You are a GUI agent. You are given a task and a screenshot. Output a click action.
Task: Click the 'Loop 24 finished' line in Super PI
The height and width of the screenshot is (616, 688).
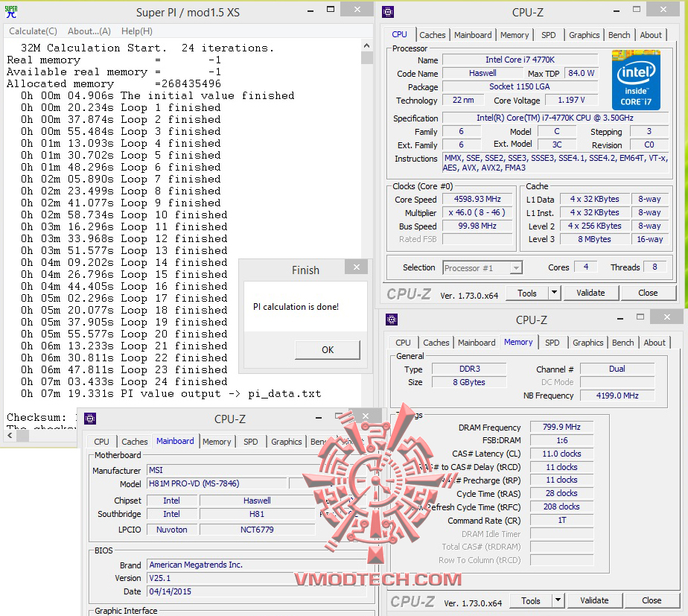[124, 381]
